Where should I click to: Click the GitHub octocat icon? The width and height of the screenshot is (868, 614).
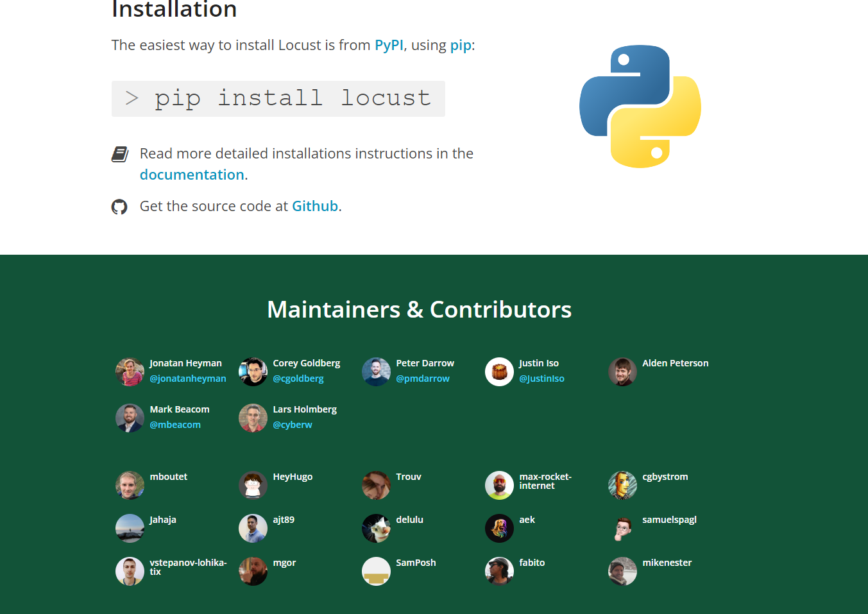pos(119,207)
